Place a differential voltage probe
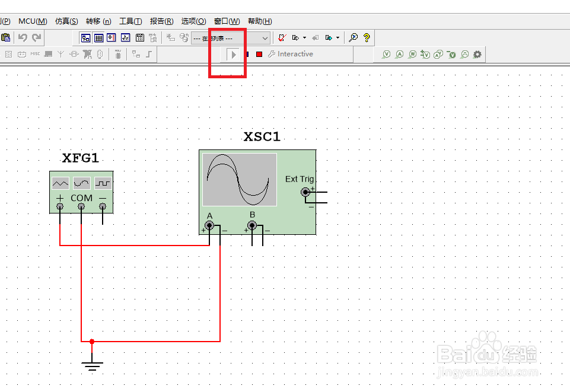The image size is (570, 392). pyautogui.click(x=425, y=55)
